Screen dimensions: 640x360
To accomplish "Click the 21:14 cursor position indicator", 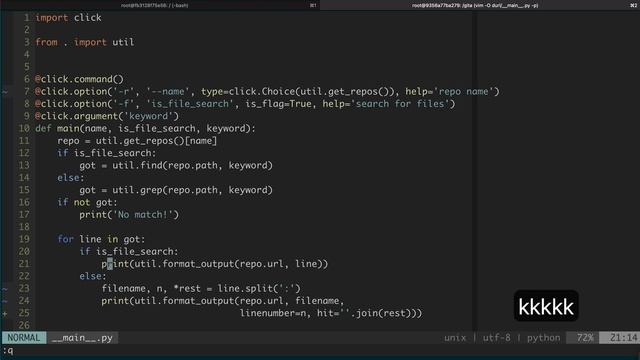I will click(623, 338).
